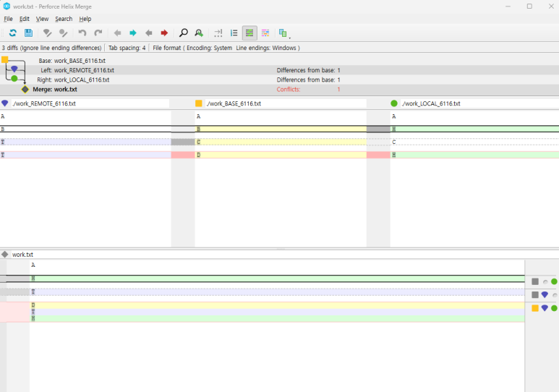The image size is (559, 392).
Task: Toggle blue left marker for single T row
Action: click(x=545, y=294)
